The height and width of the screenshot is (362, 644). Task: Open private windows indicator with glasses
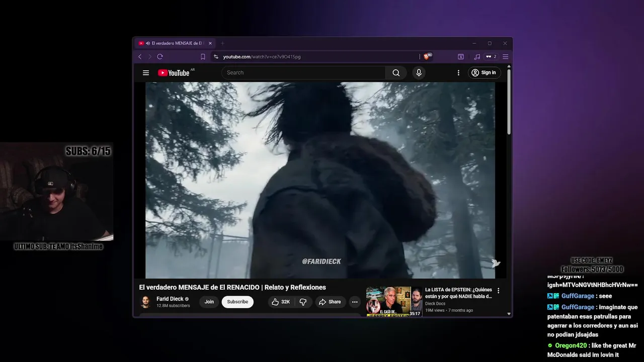point(491,57)
